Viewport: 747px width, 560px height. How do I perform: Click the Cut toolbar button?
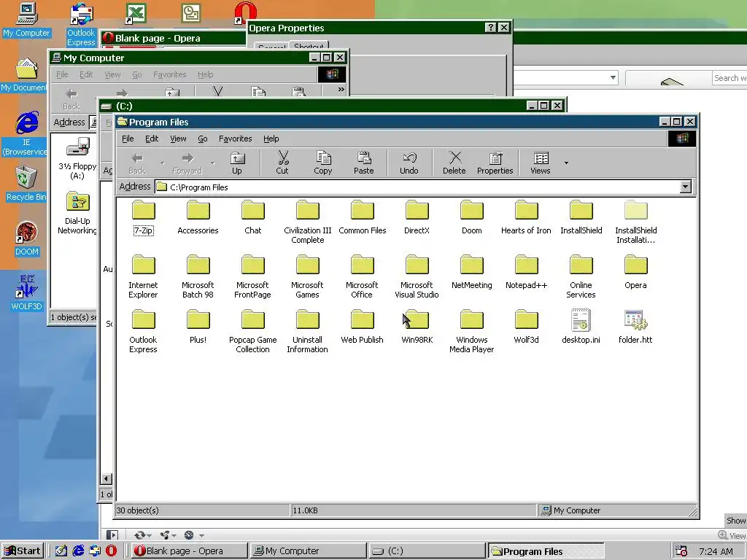(x=282, y=163)
